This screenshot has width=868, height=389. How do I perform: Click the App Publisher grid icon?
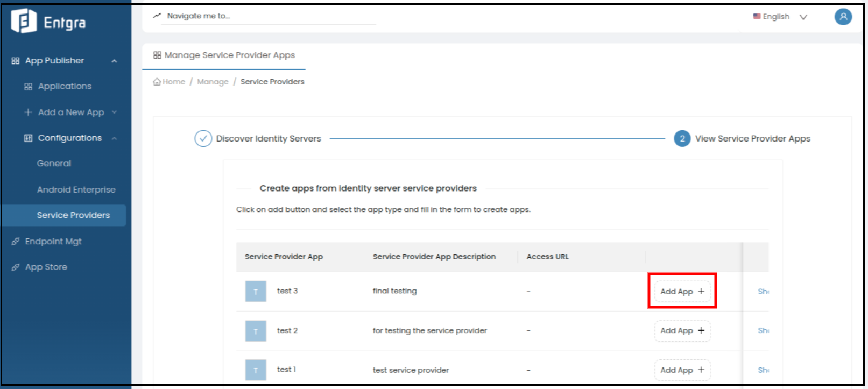coord(16,61)
